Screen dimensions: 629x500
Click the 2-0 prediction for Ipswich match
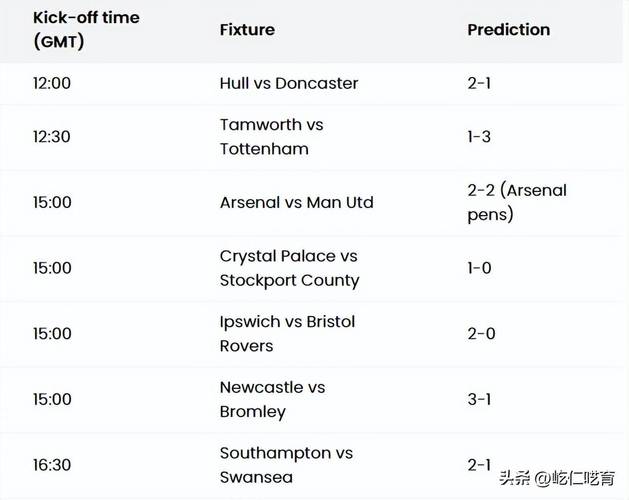click(481, 334)
